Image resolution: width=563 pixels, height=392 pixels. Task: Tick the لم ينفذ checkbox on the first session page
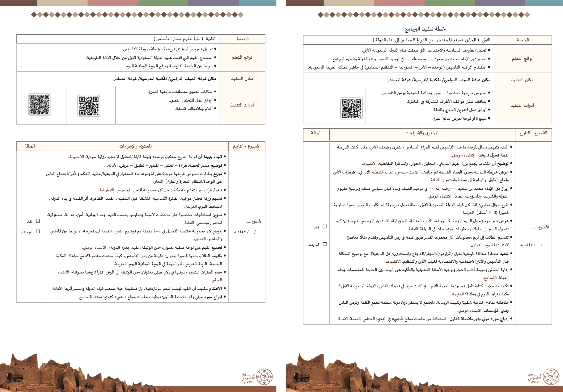[324, 244]
